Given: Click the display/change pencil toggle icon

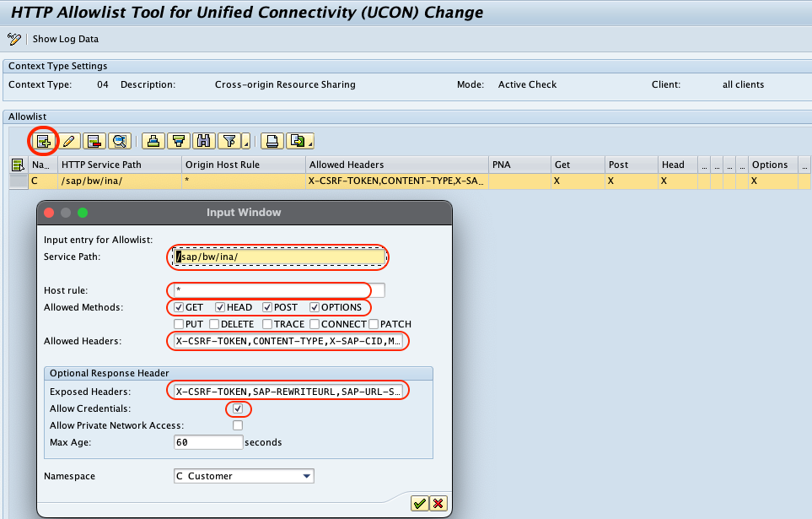Looking at the screenshot, I should (x=14, y=39).
